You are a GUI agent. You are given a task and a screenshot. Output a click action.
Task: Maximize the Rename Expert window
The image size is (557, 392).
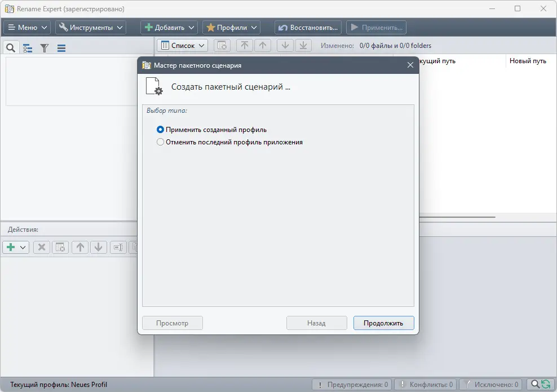[x=518, y=8]
